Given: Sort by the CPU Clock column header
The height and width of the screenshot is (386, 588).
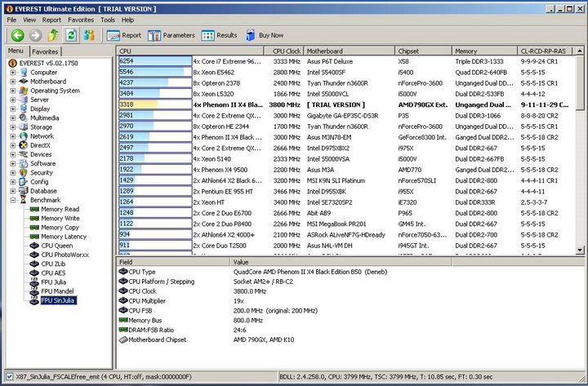Looking at the screenshot, I should pyautogui.click(x=283, y=51).
